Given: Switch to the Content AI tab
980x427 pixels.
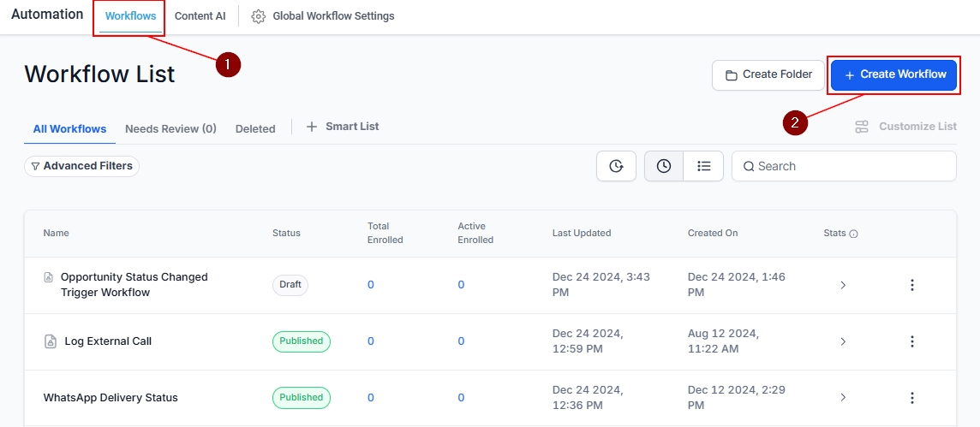Looking at the screenshot, I should pos(200,16).
